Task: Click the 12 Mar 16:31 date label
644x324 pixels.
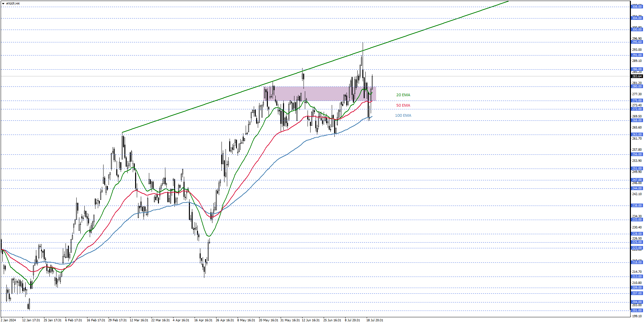Action: (x=139, y=320)
